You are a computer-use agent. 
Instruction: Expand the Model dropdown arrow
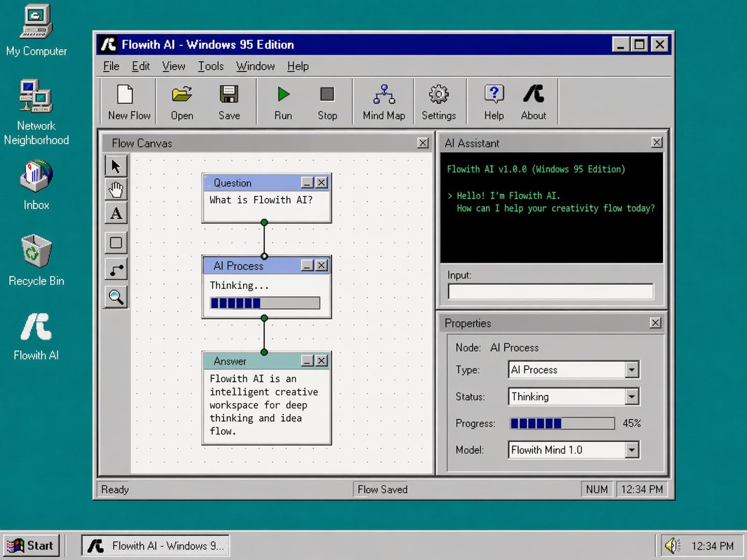632,450
